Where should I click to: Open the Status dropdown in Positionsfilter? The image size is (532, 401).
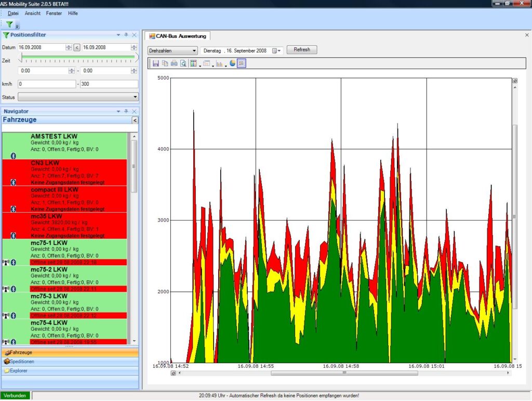pyautogui.click(x=78, y=97)
